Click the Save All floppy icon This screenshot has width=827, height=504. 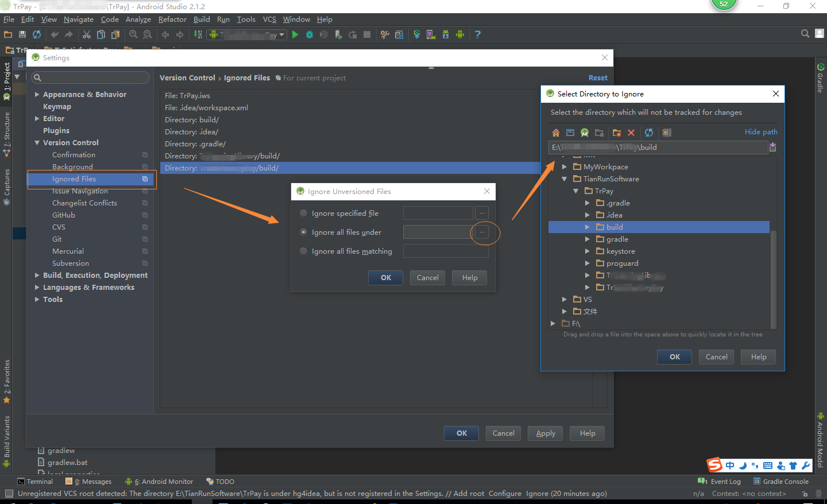pos(22,34)
